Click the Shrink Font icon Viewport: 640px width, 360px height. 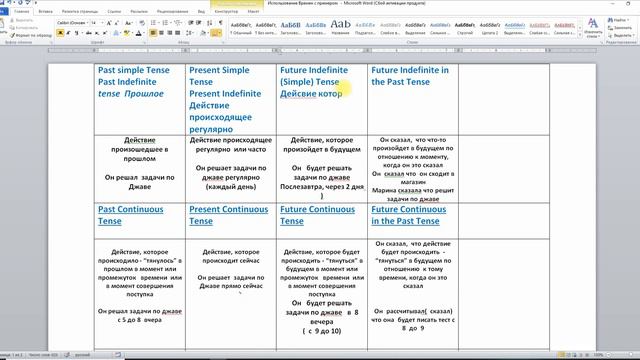pyautogui.click(x=117, y=23)
